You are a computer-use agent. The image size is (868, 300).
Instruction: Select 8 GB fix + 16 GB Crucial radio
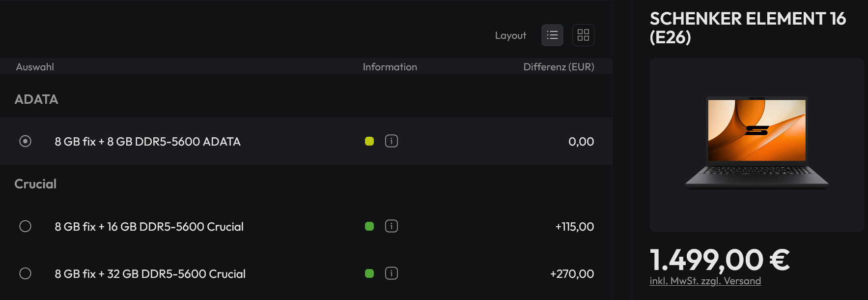click(x=25, y=226)
